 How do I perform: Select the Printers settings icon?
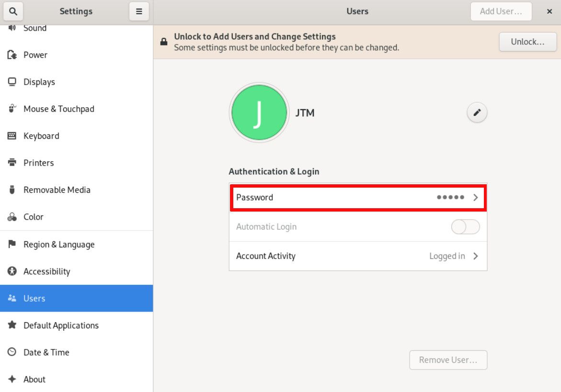coord(11,163)
